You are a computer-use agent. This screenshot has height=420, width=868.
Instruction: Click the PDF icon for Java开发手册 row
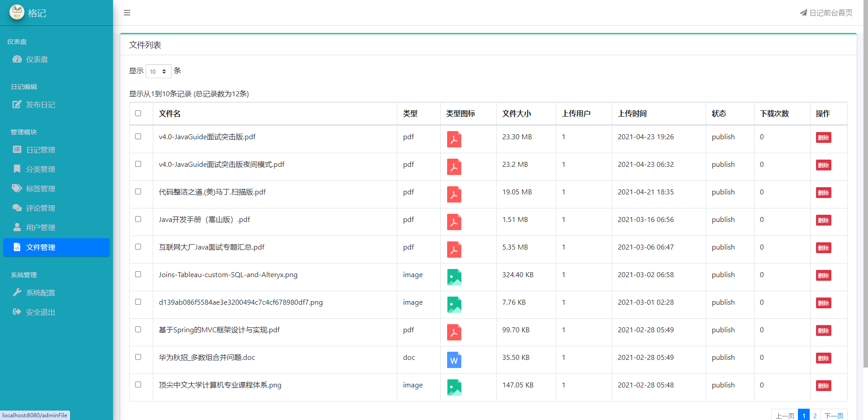pyautogui.click(x=454, y=222)
